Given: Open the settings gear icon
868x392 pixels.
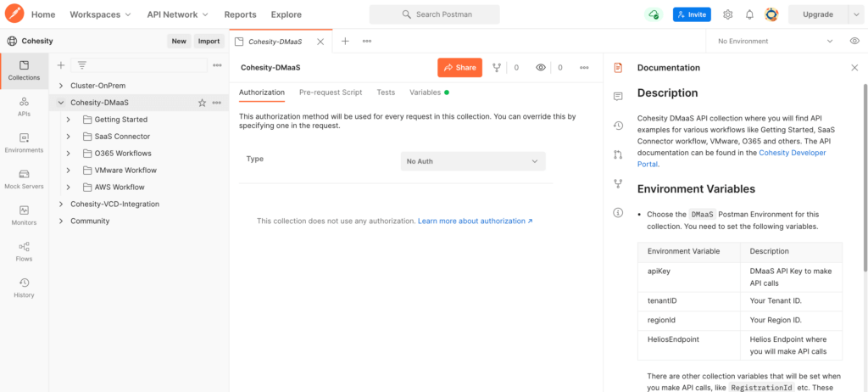Looking at the screenshot, I should click(727, 14).
